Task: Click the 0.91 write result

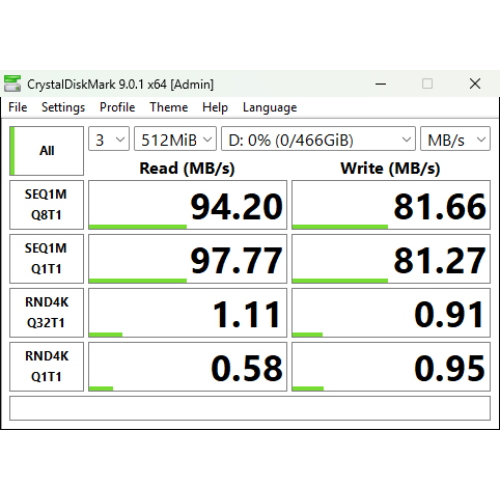Action: click(391, 313)
